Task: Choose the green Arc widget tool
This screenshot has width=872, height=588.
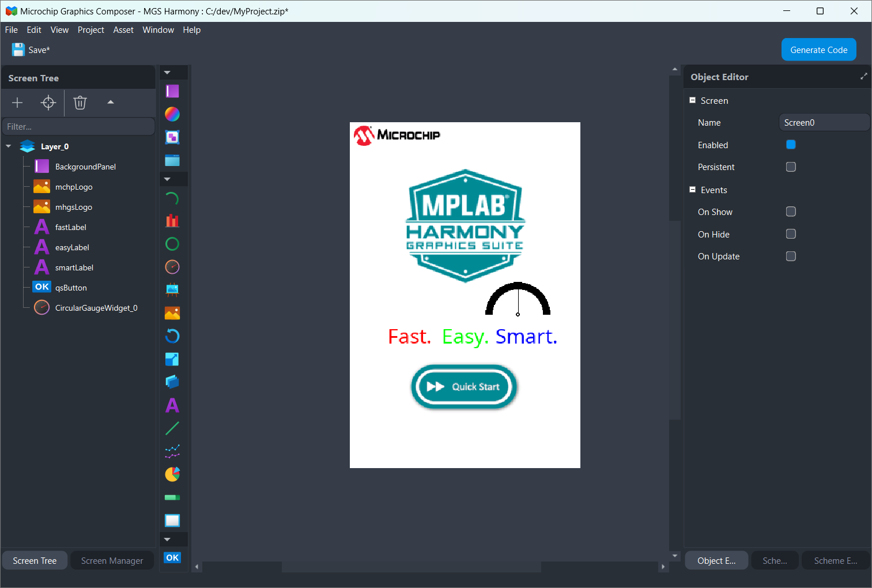Action: click(172, 199)
